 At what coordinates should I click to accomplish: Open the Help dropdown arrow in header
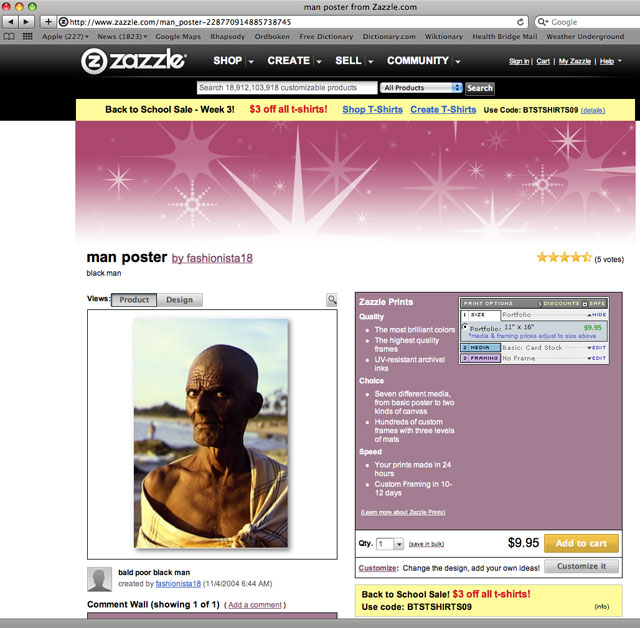pyautogui.click(x=620, y=61)
